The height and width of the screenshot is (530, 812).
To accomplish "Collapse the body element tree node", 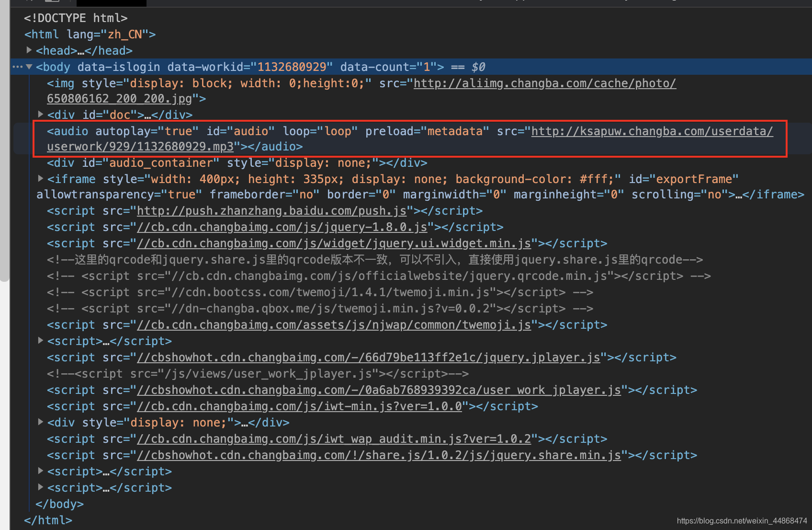I will tap(29, 67).
